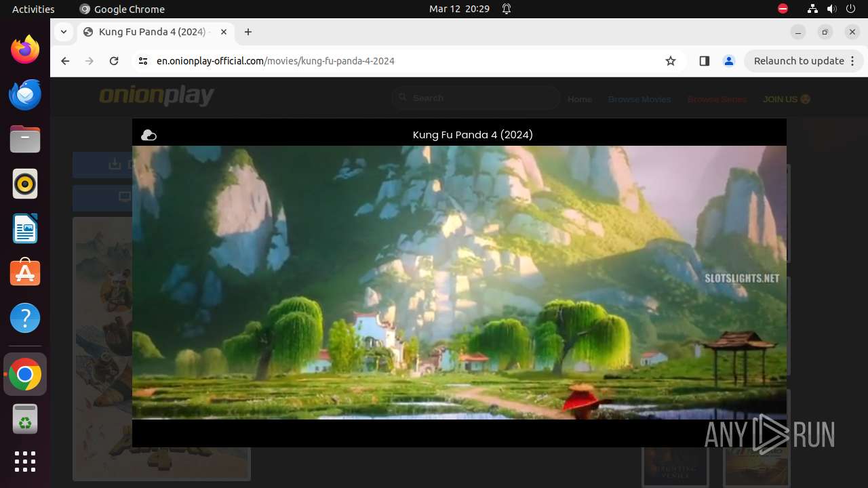The image size is (868, 488).
Task: Launch Firefox from the dock
Action: click(x=25, y=49)
